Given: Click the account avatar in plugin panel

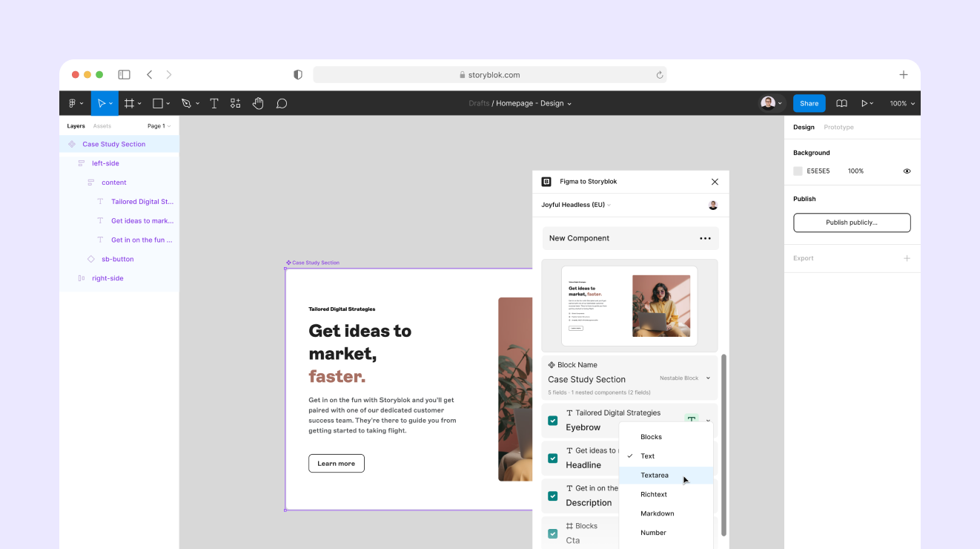Looking at the screenshot, I should 713,206.
